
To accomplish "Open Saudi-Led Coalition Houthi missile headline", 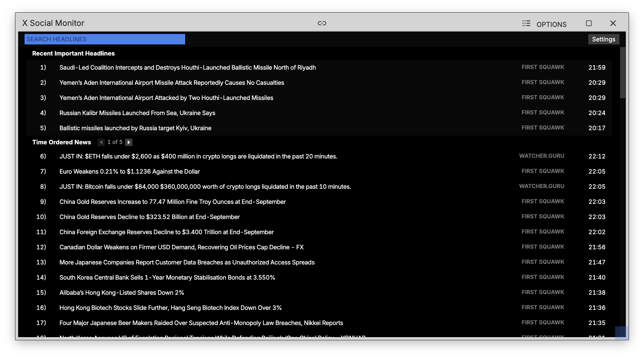I will 188,68.
